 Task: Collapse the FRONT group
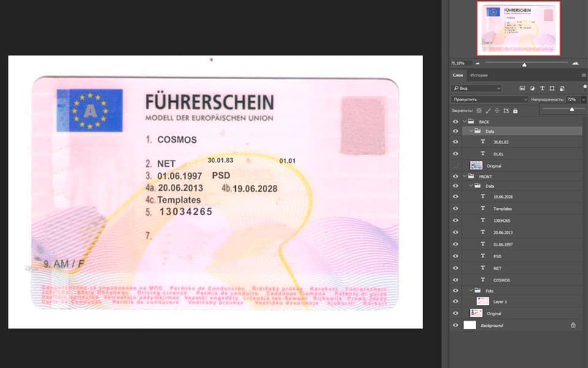(464, 176)
